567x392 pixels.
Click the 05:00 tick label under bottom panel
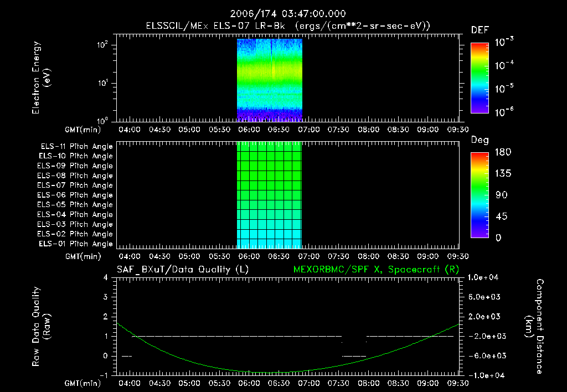pos(189,383)
